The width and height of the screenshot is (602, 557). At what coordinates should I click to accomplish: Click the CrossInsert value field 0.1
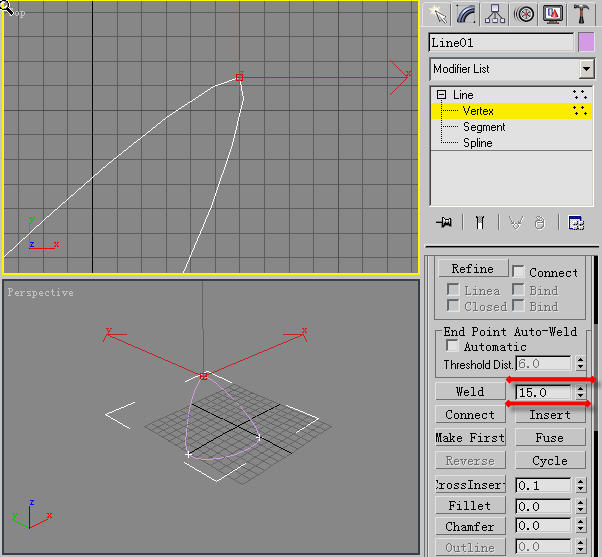[543, 486]
